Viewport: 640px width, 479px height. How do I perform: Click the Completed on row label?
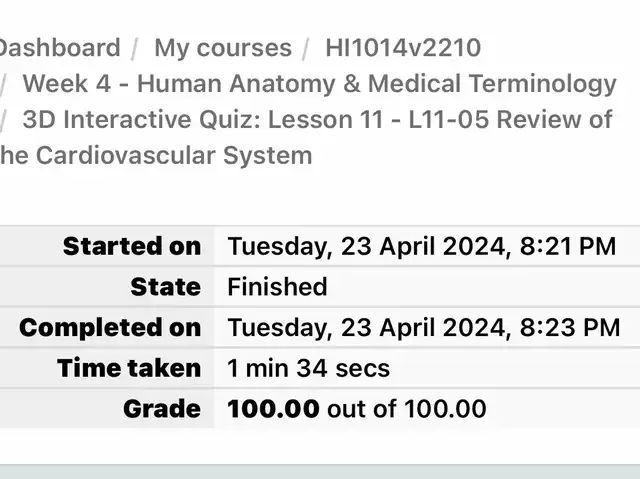click(110, 327)
